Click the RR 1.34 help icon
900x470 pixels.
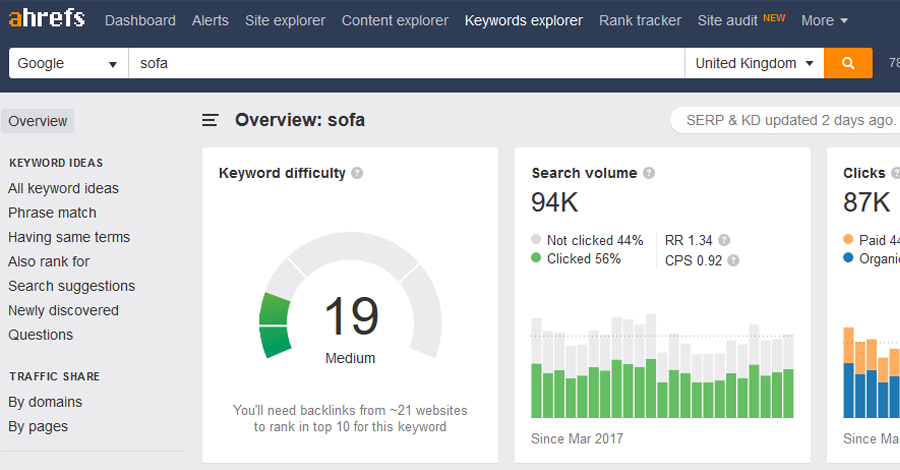click(x=724, y=240)
